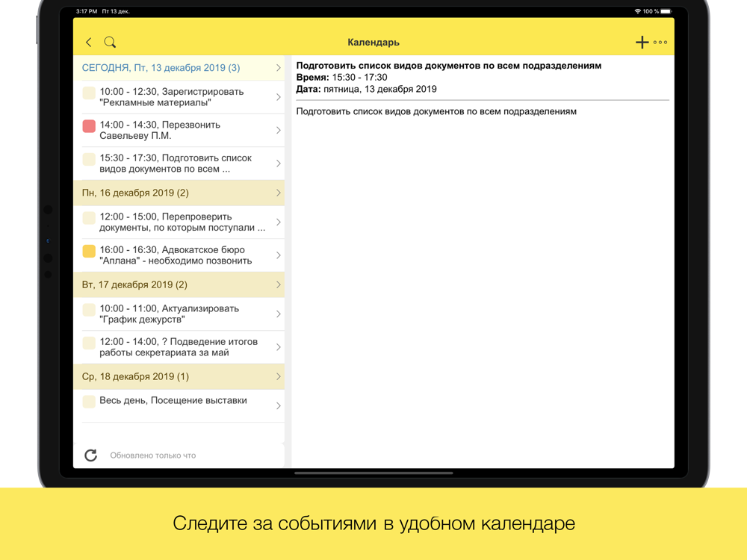Open Весь день, Посещение выставки event
The image size is (747, 560).
tap(179, 405)
